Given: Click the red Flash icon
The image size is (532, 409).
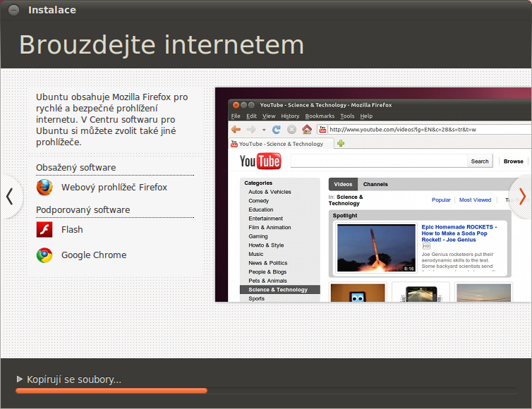Looking at the screenshot, I should point(44,230).
